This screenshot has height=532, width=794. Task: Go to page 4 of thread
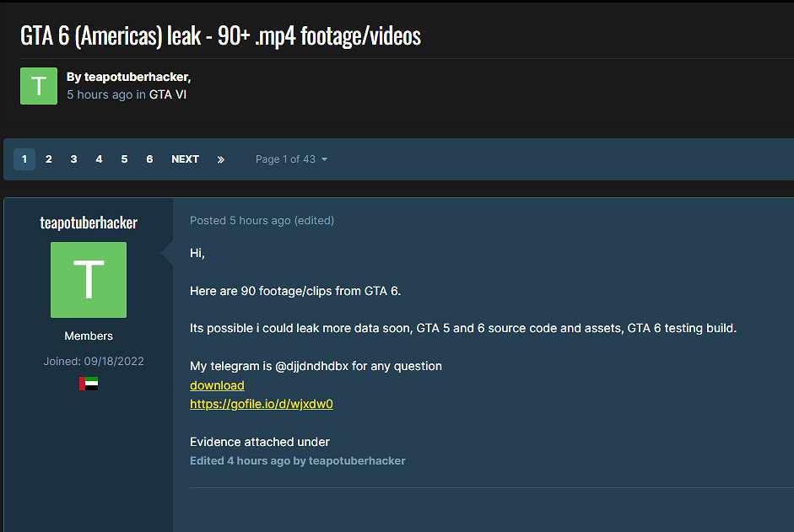(x=99, y=159)
